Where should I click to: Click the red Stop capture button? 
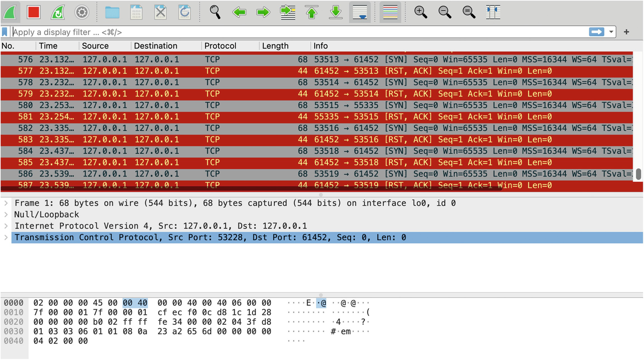click(34, 12)
